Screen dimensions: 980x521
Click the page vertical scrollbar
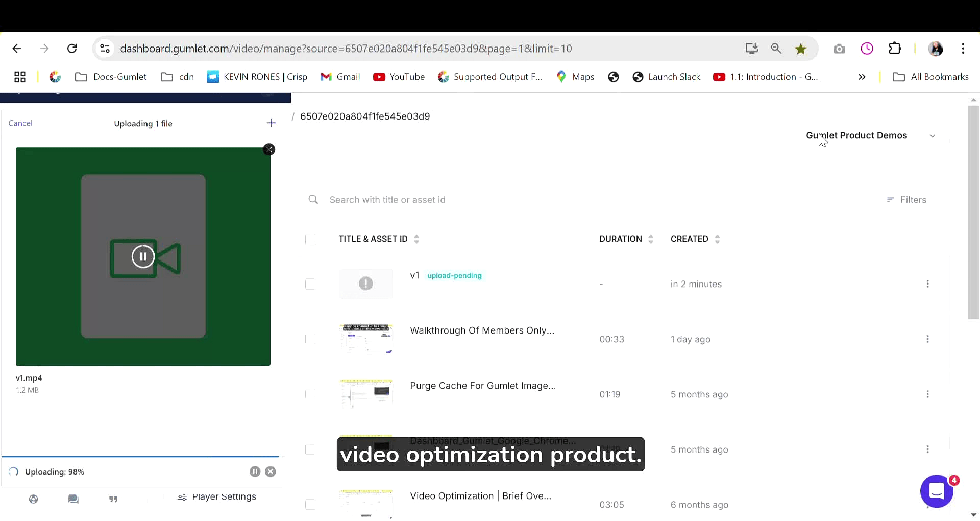click(973, 212)
